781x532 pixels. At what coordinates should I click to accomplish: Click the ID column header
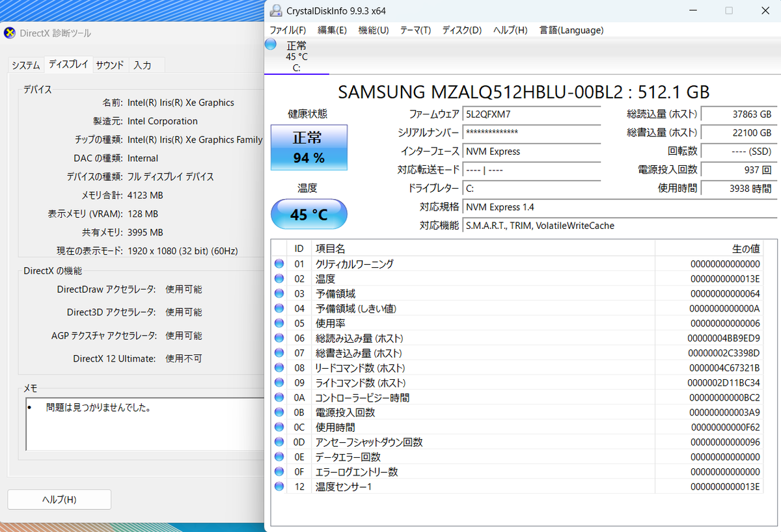tap(299, 248)
